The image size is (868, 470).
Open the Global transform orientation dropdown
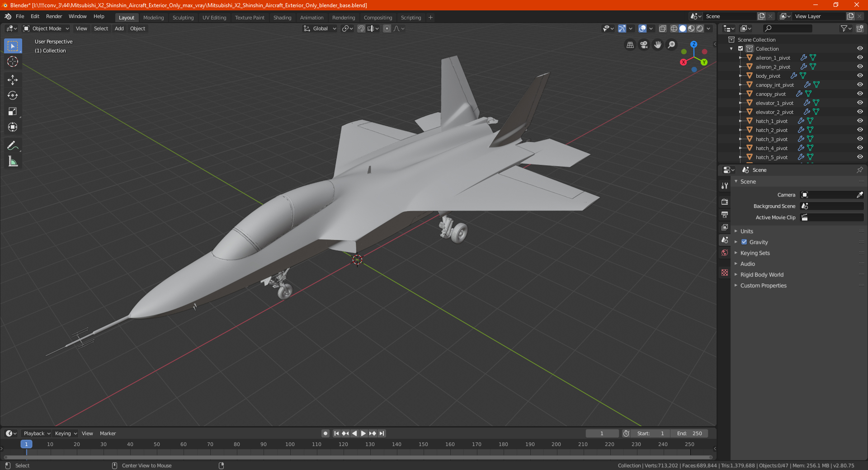coord(320,28)
